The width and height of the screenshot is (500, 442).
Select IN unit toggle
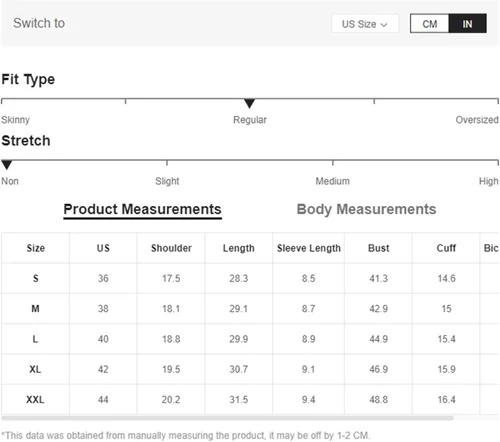point(467,24)
